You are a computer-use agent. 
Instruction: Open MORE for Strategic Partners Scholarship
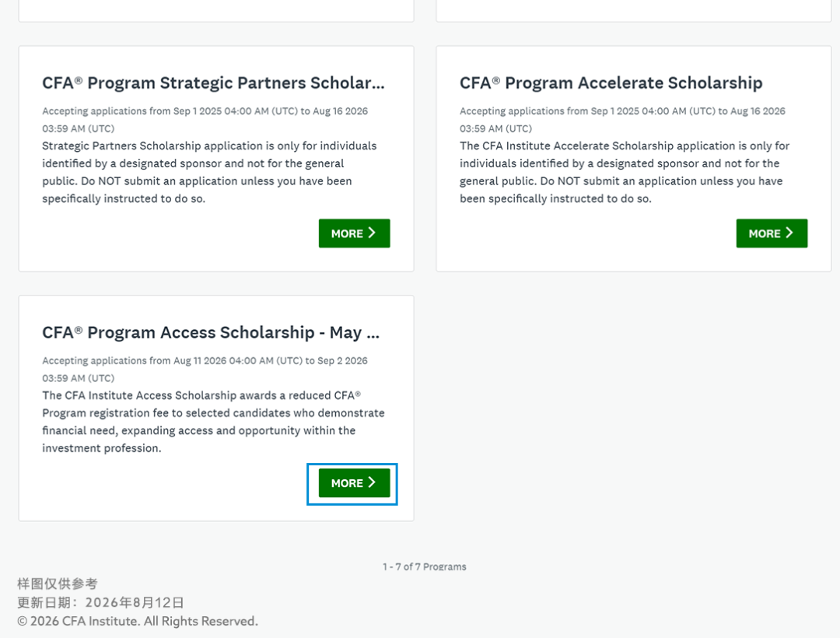coord(354,233)
